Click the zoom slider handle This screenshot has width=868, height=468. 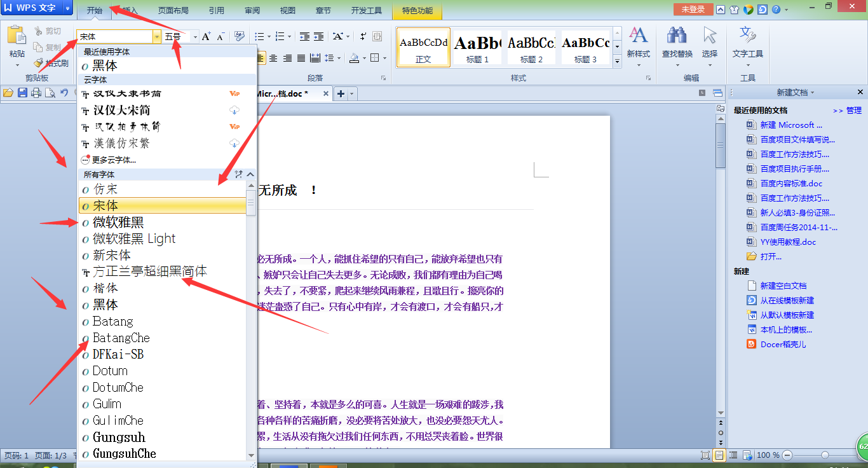[x=825, y=455]
